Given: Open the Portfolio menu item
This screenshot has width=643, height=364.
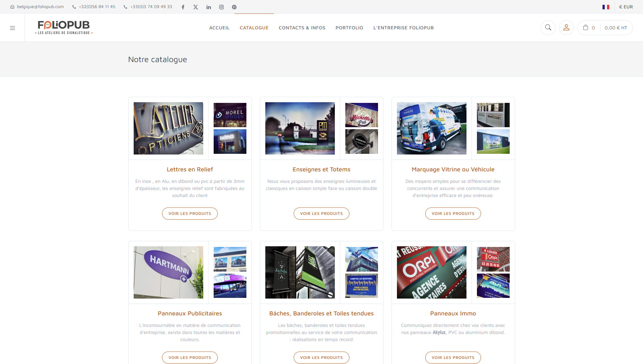Looking at the screenshot, I should [349, 28].
